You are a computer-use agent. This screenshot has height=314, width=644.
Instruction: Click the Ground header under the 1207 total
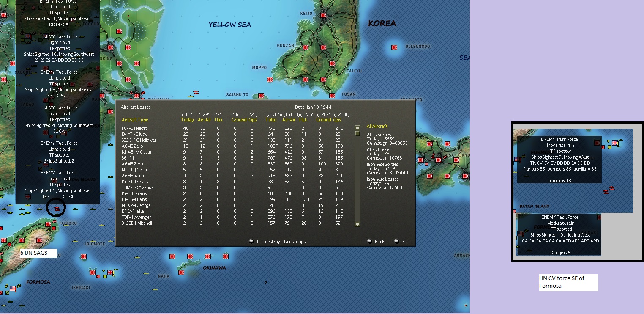pyautogui.click(x=323, y=120)
